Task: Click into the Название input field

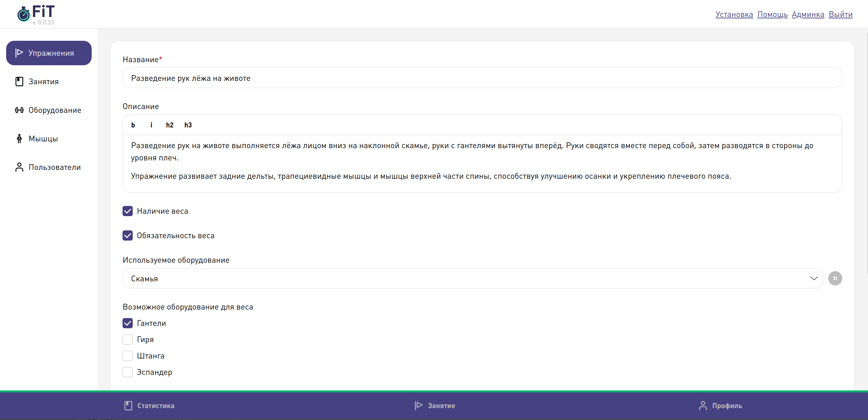Action: (x=482, y=78)
